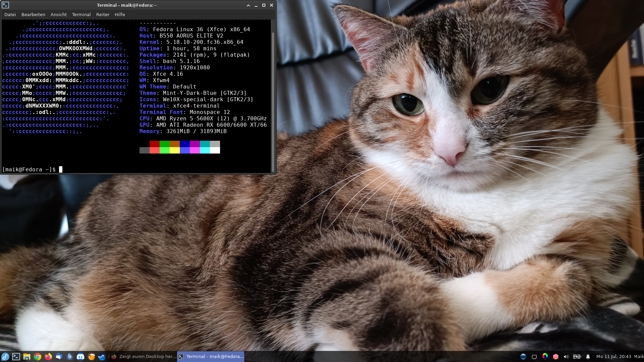Click the volume speaker tray icon
Image resolution: width=644 pixels, height=362 pixels.
tap(566, 357)
